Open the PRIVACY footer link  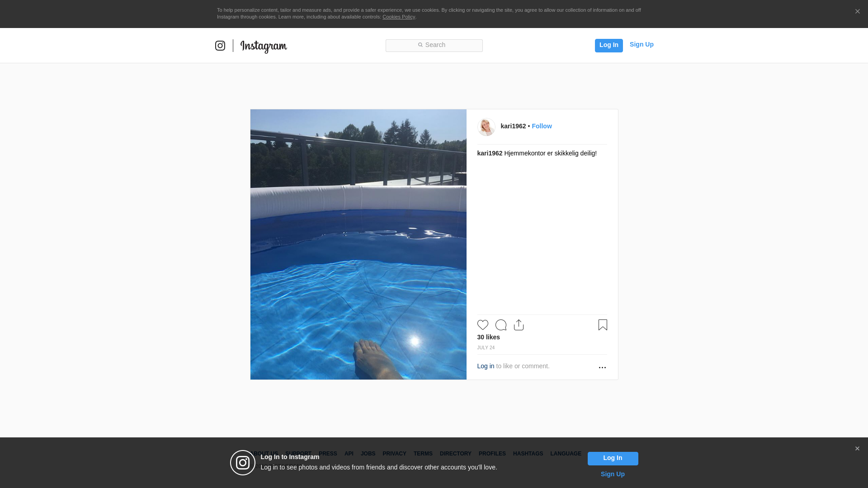(394, 453)
